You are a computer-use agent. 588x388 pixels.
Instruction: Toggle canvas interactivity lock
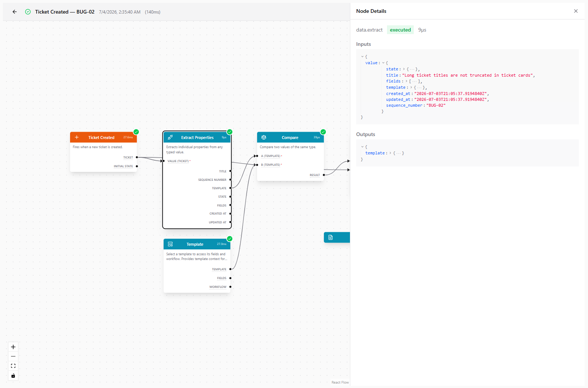13,376
